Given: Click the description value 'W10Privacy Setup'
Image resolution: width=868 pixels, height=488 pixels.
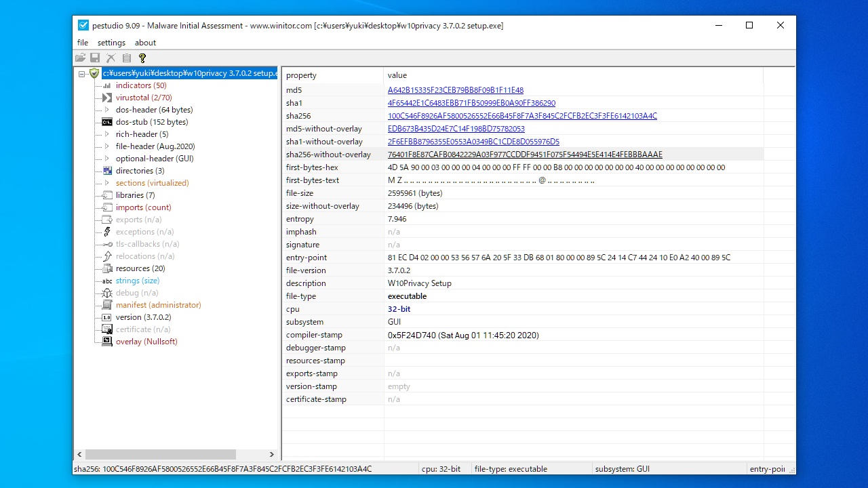Looking at the screenshot, I should pos(419,283).
